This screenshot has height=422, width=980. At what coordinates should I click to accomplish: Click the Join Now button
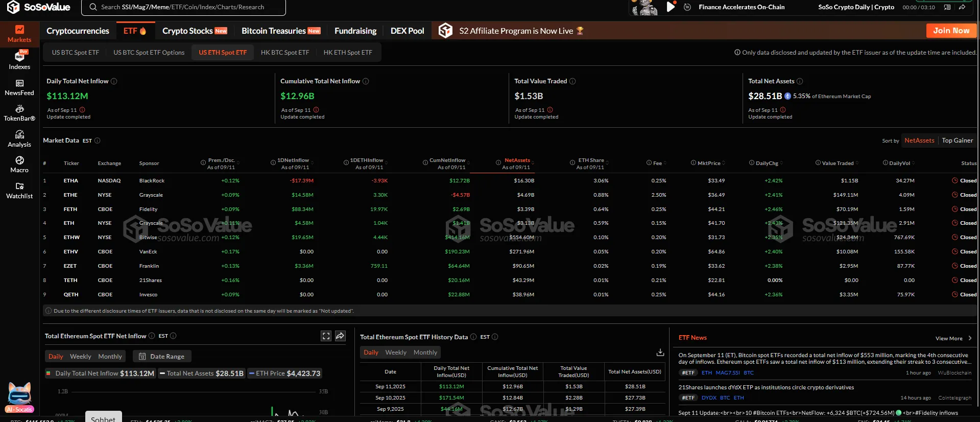(951, 31)
